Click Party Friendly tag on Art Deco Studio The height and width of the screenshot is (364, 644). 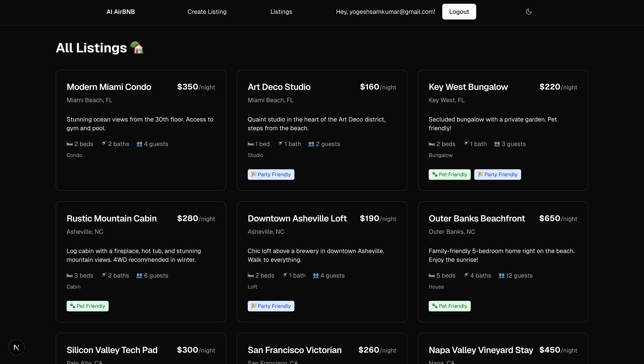[271, 175]
